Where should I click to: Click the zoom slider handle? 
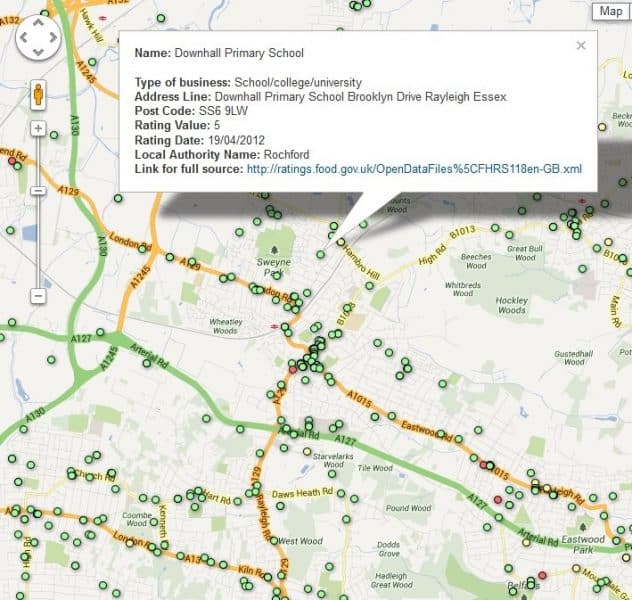tap(38, 190)
